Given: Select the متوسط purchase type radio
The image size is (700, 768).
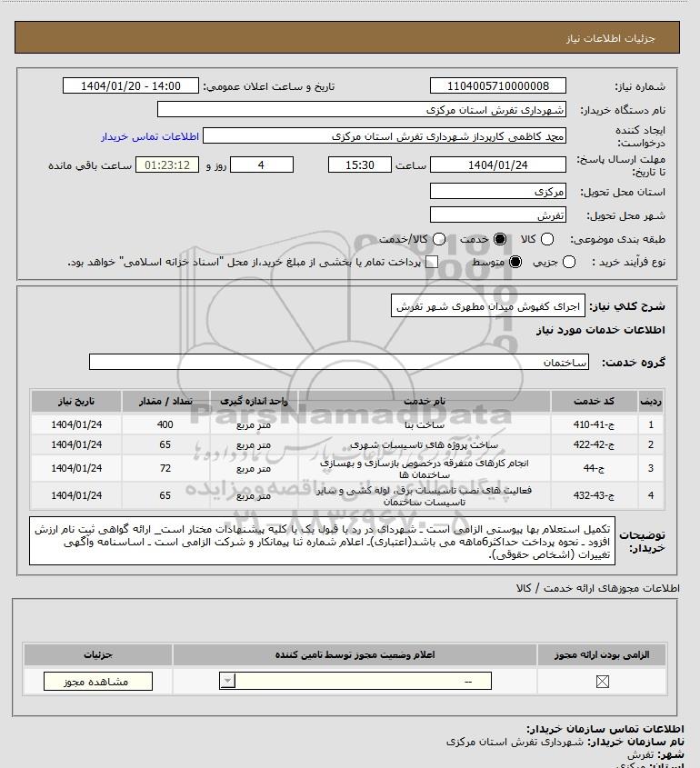Looking at the screenshot, I should 515,262.
